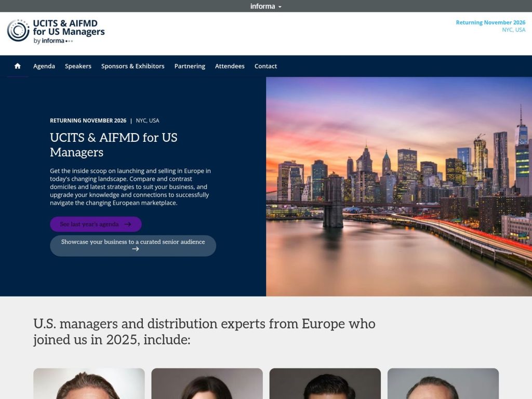Click the arrow under Showcase your business

tap(135, 249)
